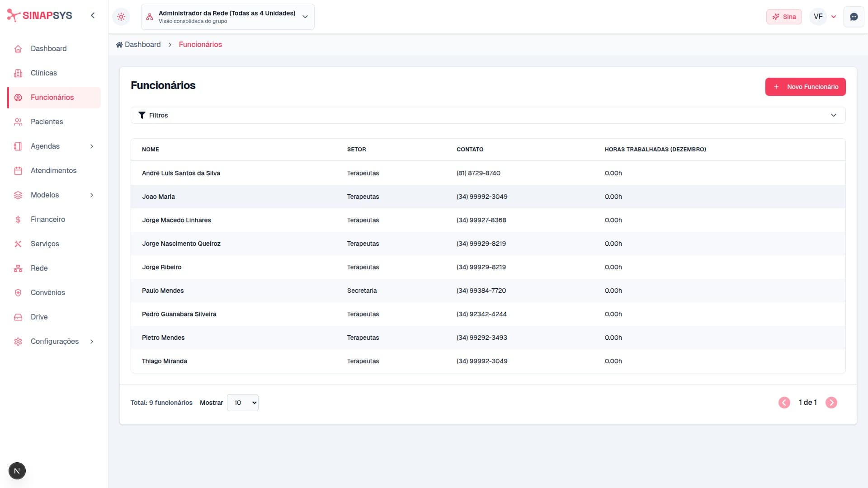Screen dimensions: 868x488
Task: Click the Convênios shield icon
Action: [18, 293]
